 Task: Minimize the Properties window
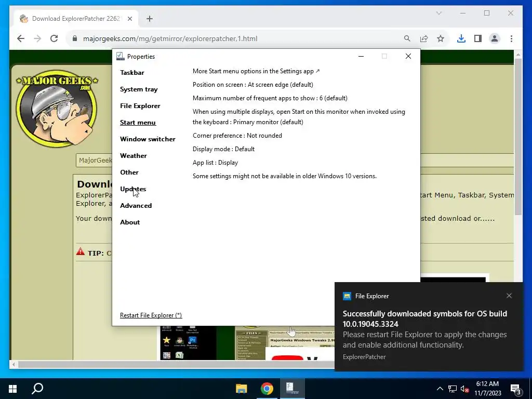click(361, 56)
